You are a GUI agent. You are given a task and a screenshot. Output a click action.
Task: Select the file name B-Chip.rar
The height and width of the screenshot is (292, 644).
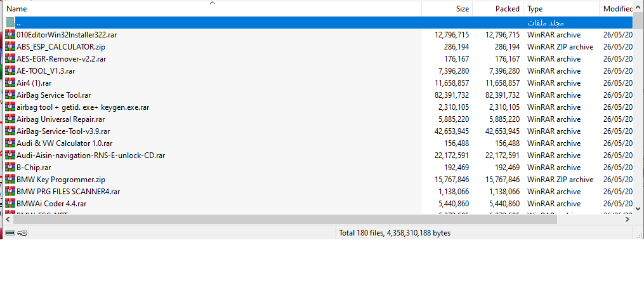[34, 168]
